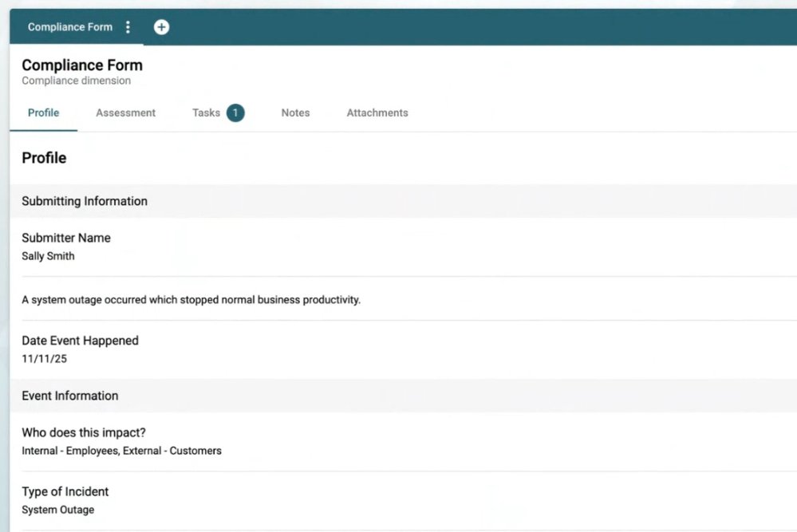The width and height of the screenshot is (797, 532).
Task: Switch to the Profile tab
Action: click(x=43, y=113)
